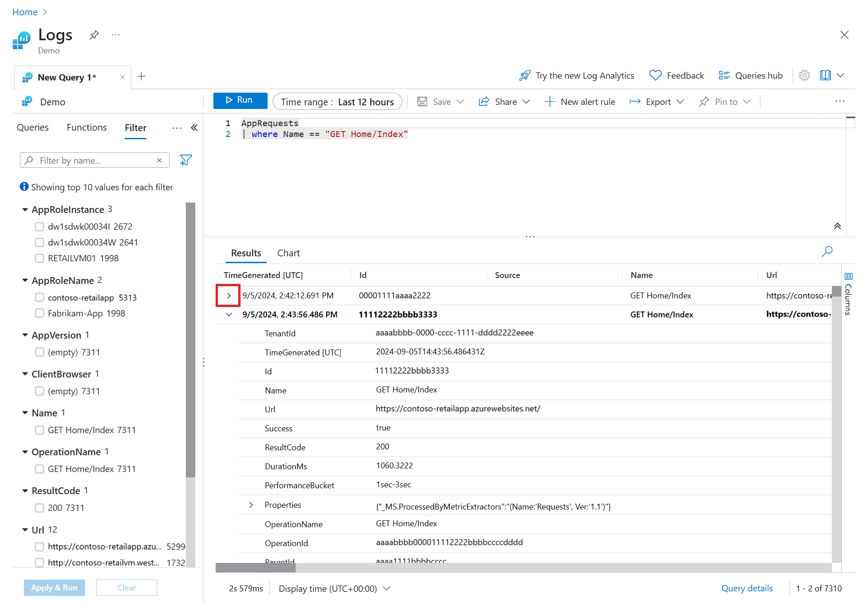Toggle the 200 ResultCode checkbox
This screenshot has width=868, height=604.
pyautogui.click(x=40, y=508)
